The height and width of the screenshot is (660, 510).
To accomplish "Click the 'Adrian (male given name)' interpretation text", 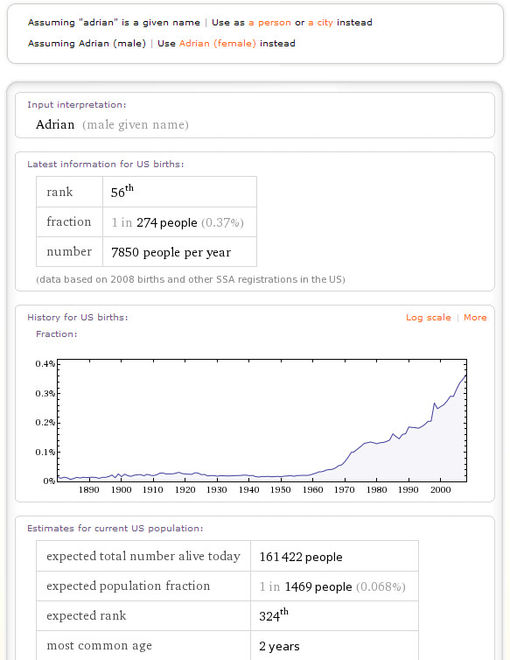I will [x=112, y=125].
